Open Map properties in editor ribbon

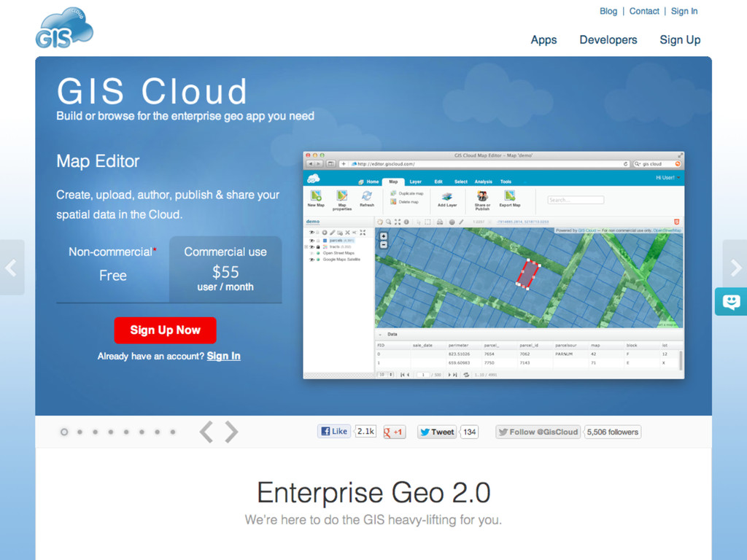pyautogui.click(x=342, y=200)
